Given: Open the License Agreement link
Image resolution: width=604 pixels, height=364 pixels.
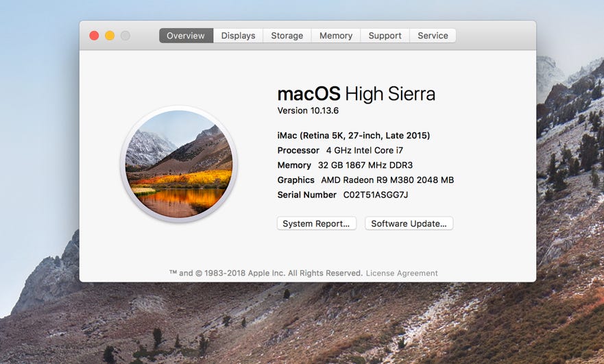Looking at the screenshot, I should point(402,273).
